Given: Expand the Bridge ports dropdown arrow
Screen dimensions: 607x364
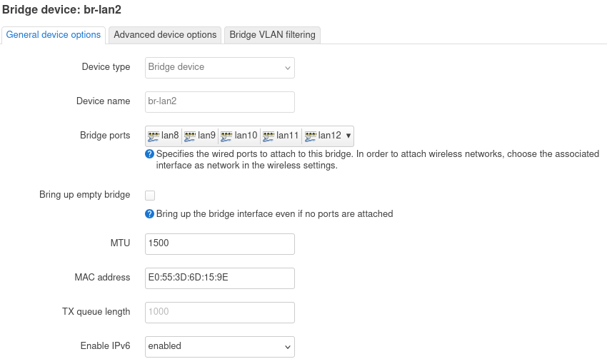Looking at the screenshot, I should pos(348,136).
